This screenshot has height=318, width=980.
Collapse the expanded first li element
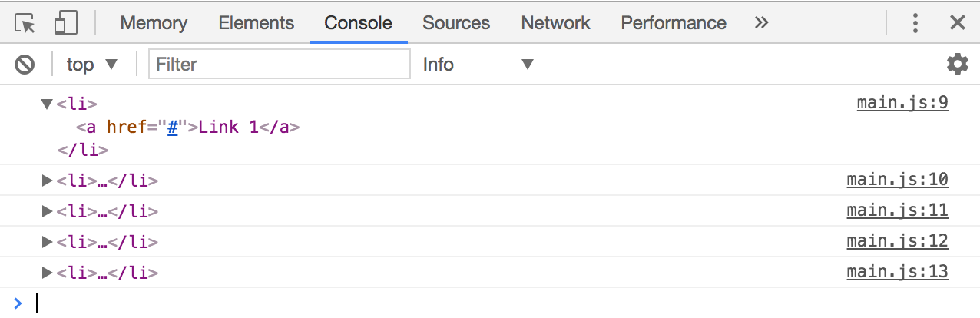[47, 104]
